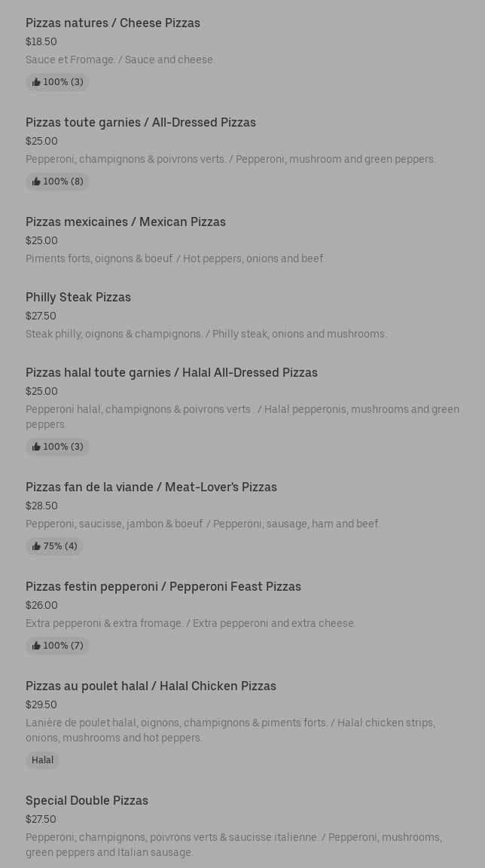Click thumbs-up icon under Pepperoni Feast Pizzas
This screenshot has height=868, width=485.
click(36, 646)
